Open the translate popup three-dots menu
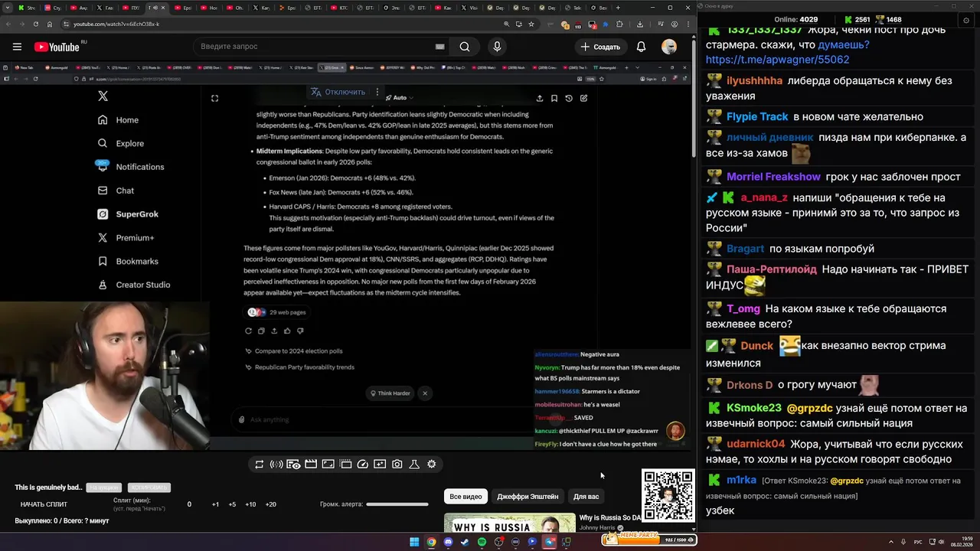Viewport: 980px width, 551px height. click(377, 92)
